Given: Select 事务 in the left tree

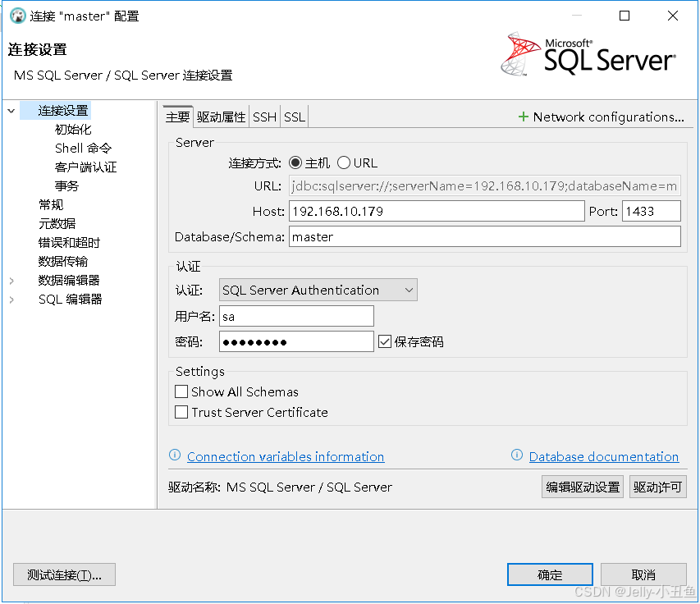Looking at the screenshot, I should pos(66,186).
